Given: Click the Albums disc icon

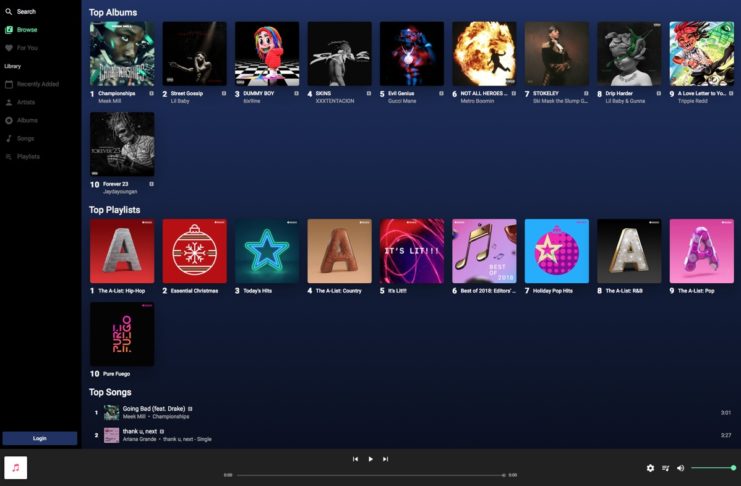Looking at the screenshot, I should [x=9, y=121].
